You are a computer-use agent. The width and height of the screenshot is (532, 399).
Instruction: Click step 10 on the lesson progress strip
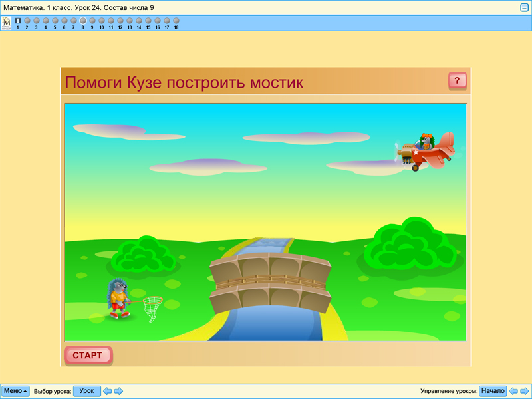[x=101, y=21]
